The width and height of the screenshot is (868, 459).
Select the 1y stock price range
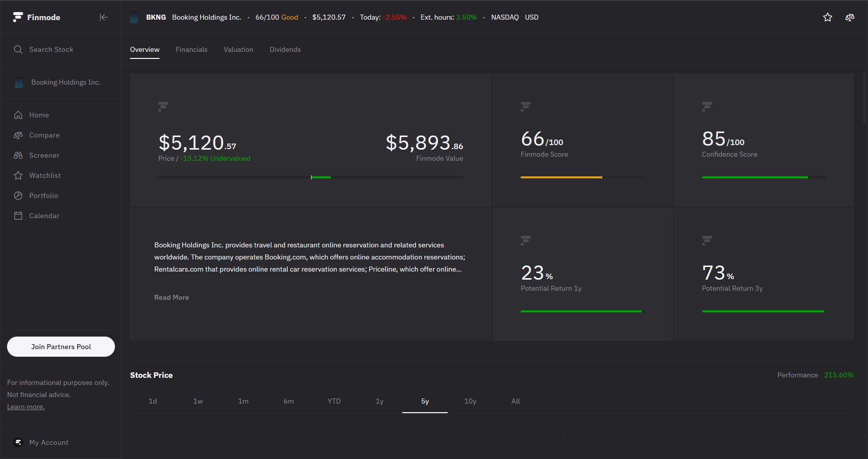point(380,401)
